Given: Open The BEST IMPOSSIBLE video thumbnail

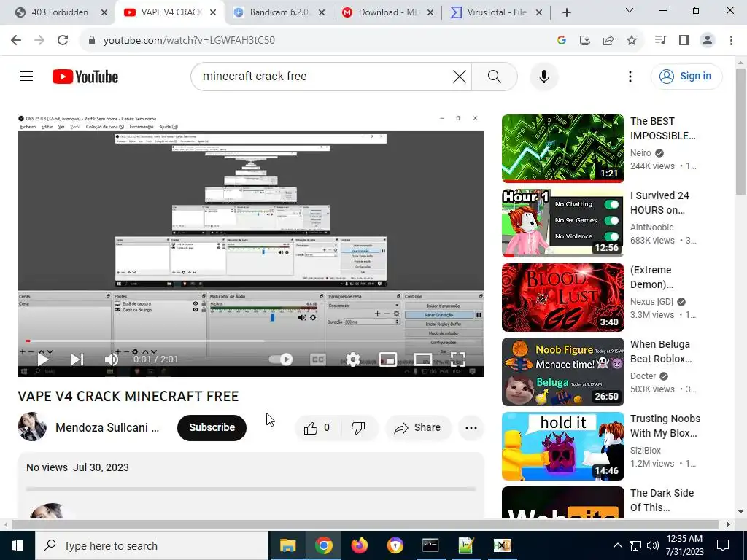Looking at the screenshot, I should click(x=562, y=149).
